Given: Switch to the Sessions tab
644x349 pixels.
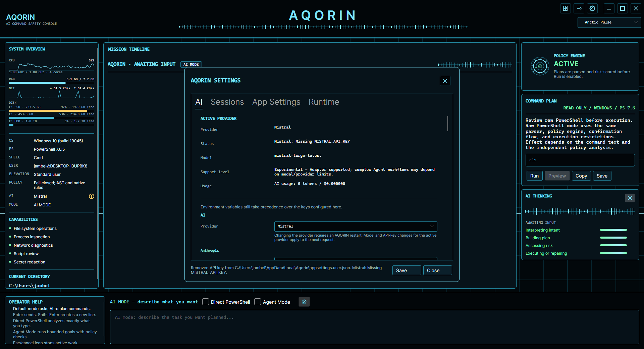Looking at the screenshot, I should (227, 102).
